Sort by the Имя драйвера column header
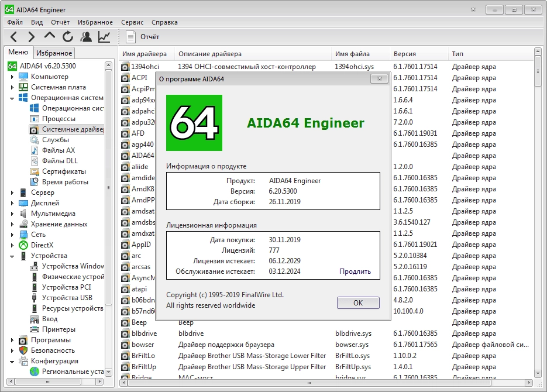The width and height of the screenshot is (547, 392). pos(146,54)
